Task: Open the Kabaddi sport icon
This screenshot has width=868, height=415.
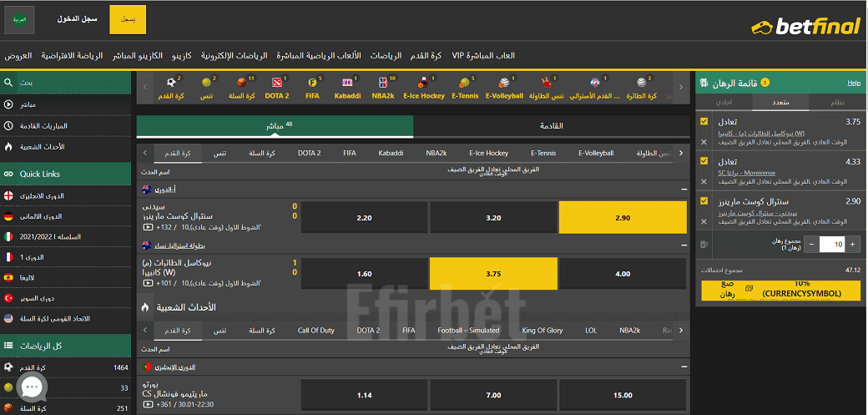Action: [x=348, y=83]
